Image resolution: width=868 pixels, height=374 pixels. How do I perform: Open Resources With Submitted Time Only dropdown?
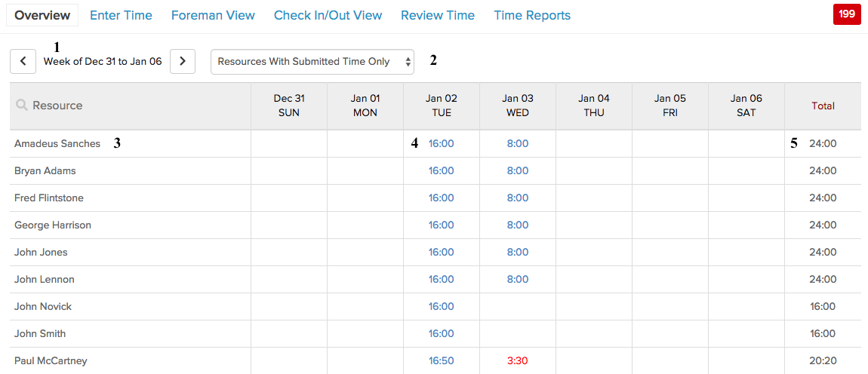pyautogui.click(x=312, y=61)
